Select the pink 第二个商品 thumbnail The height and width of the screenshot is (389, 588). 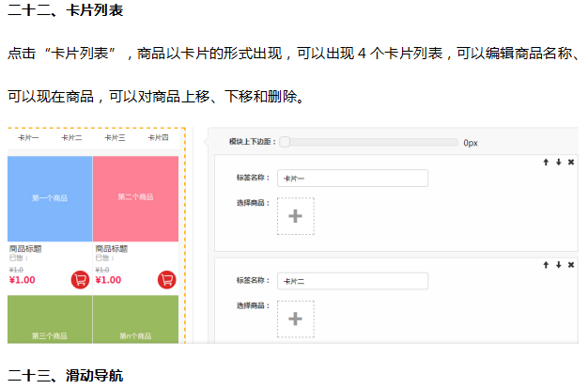(x=136, y=198)
